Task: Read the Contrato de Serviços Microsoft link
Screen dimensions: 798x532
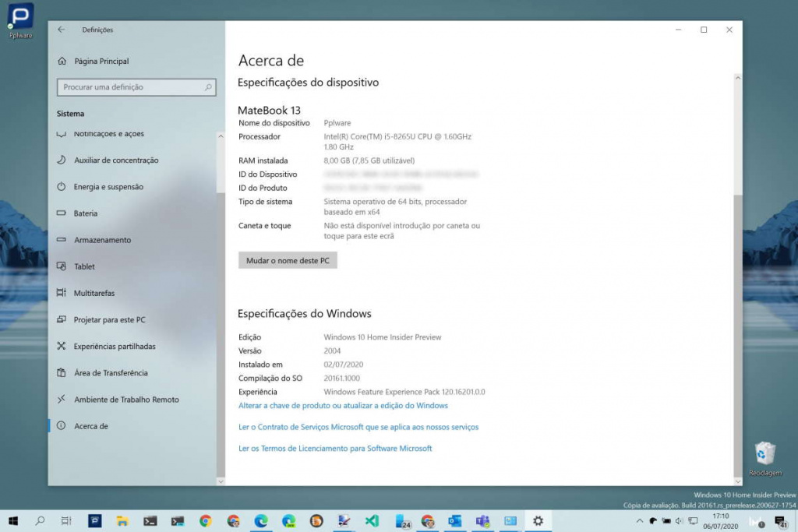Action: 358,427
